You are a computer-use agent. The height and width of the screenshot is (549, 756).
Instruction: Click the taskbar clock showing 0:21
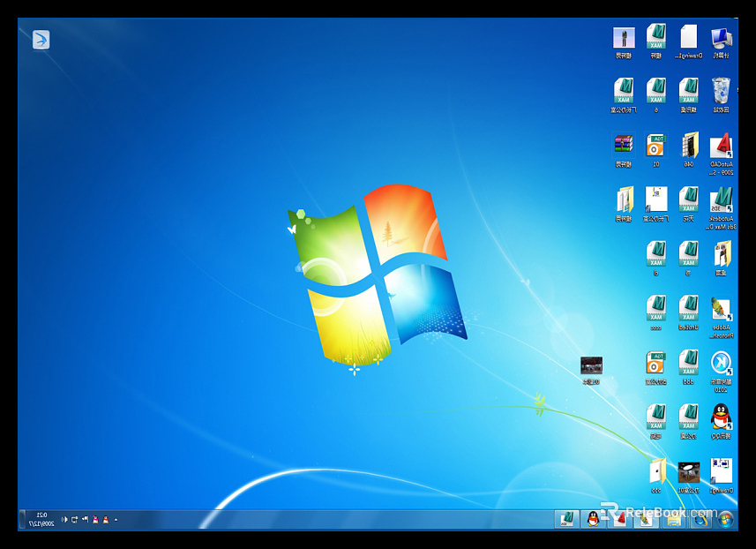click(x=41, y=519)
